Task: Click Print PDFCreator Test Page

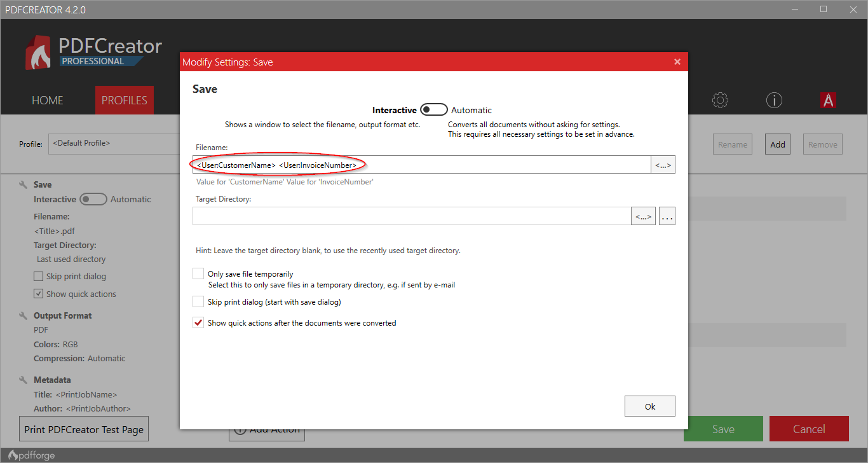Action: [83, 428]
